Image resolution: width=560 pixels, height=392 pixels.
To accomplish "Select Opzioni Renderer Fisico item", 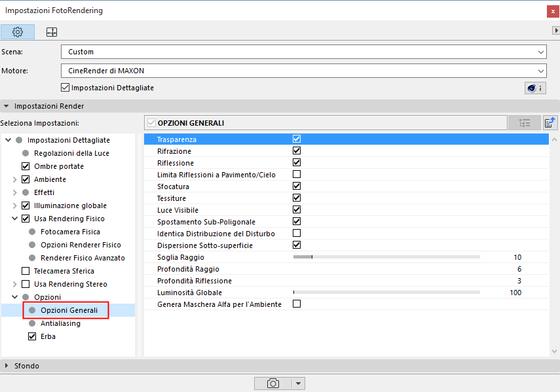I will 81,245.
